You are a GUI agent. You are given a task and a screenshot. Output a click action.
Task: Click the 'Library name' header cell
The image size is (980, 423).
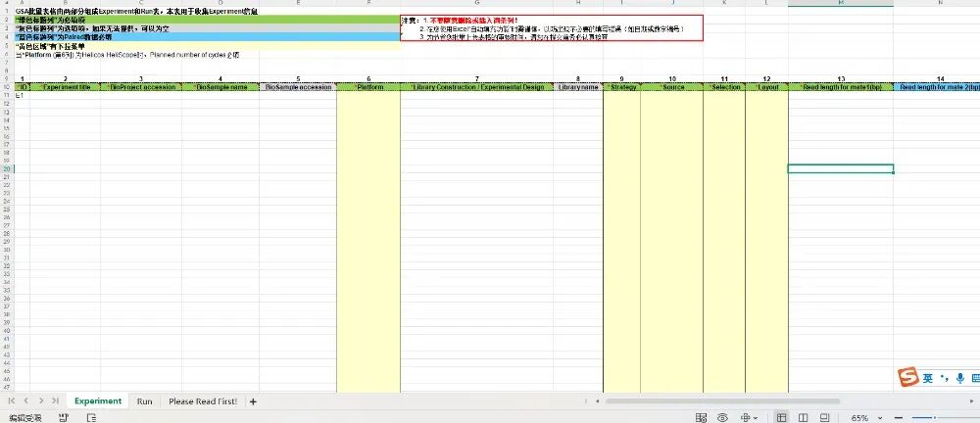pyautogui.click(x=578, y=87)
